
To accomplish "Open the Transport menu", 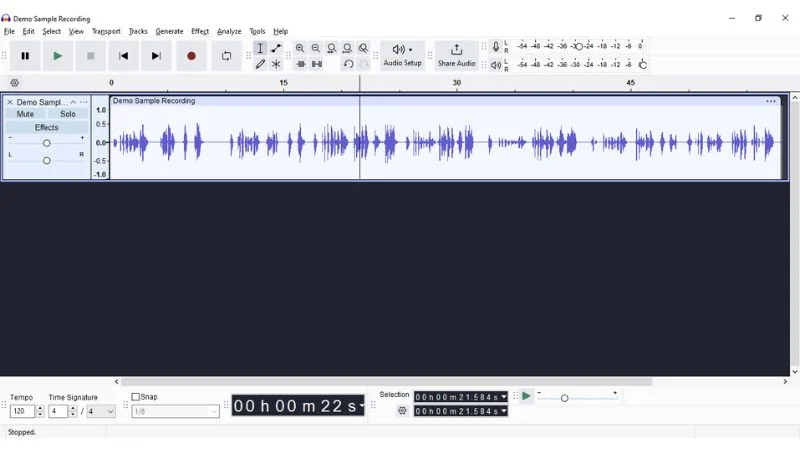I will [106, 31].
